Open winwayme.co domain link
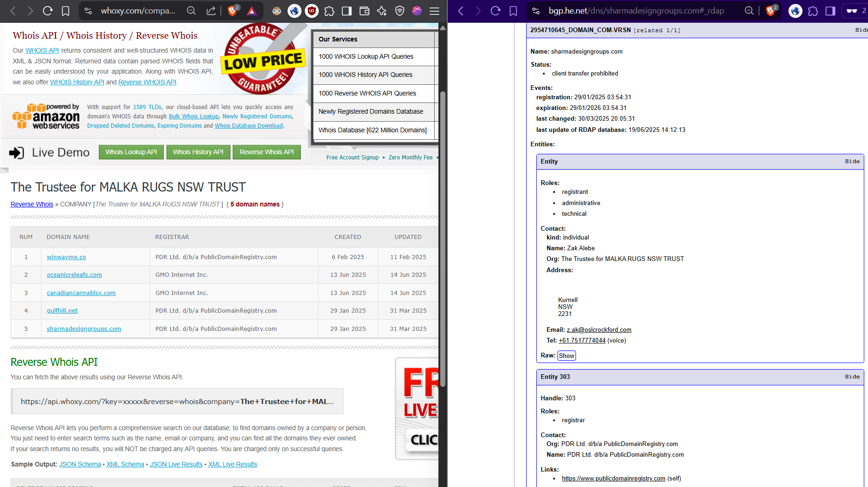Screen dimensions: 868x487 point(66,257)
